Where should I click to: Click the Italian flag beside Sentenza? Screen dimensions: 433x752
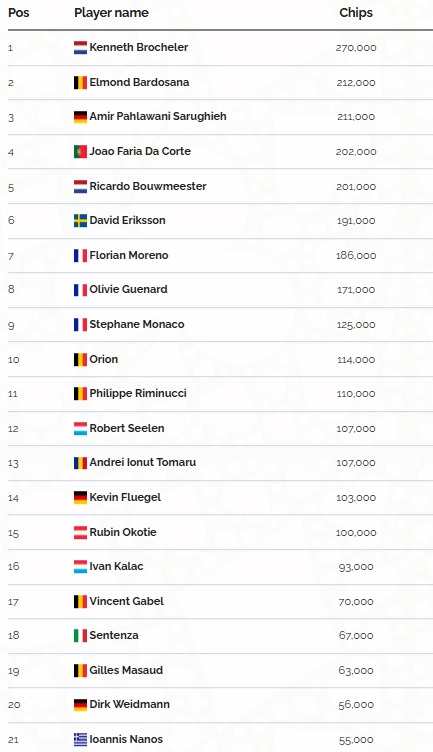(x=81, y=635)
